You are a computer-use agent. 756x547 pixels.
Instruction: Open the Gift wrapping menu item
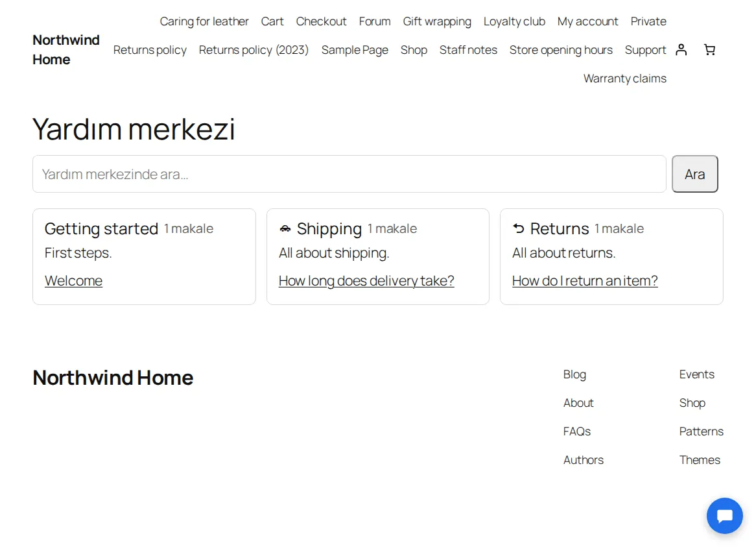[x=437, y=21]
